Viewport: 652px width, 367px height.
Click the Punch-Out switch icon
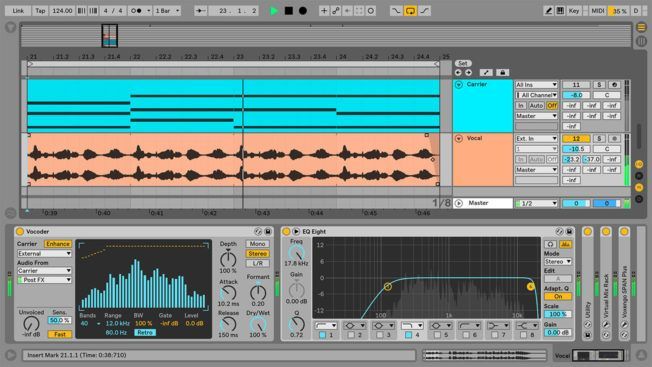[424, 11]
